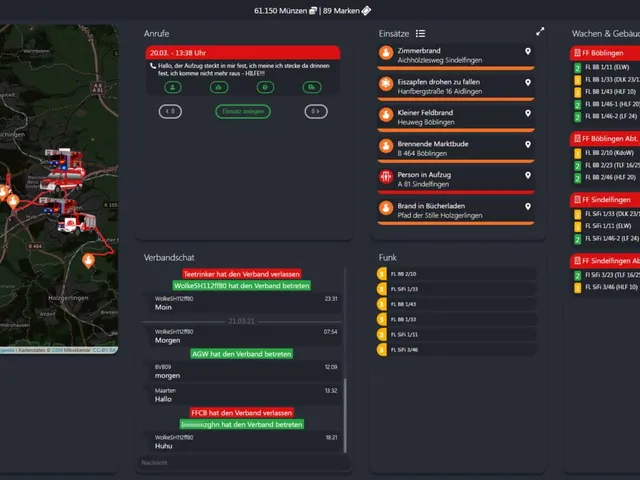Click the truck icon button in the call box
Viewport: 640px width, 480px height.
pos(312,87)
